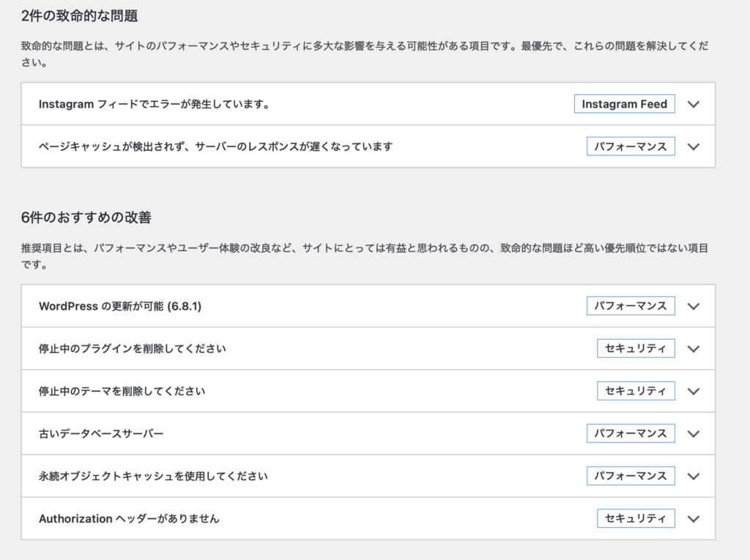Expand the Instagram フィード error row chevron
Image resolution: width=750 pixels, height=560 pixels.
point(693,104)
